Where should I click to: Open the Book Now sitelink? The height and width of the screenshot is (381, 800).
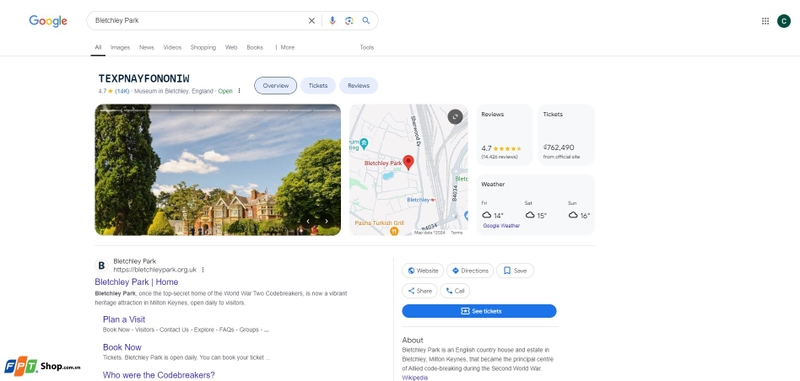122,347
